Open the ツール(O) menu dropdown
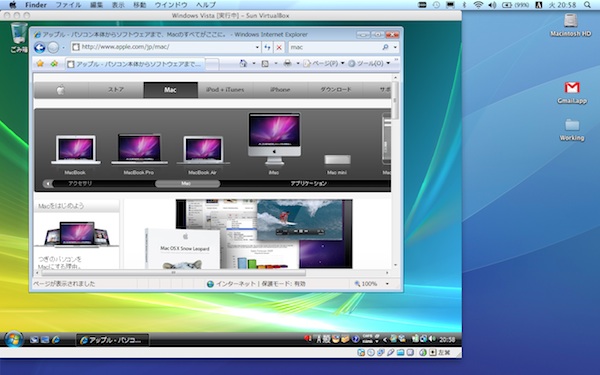The width and height of the screenshot is (600, 375). 369,64
